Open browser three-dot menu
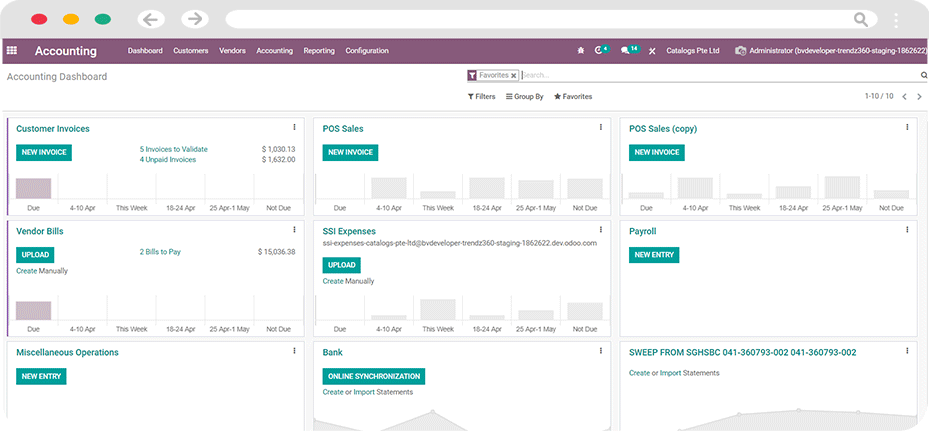929x431 pixels. 896,20
